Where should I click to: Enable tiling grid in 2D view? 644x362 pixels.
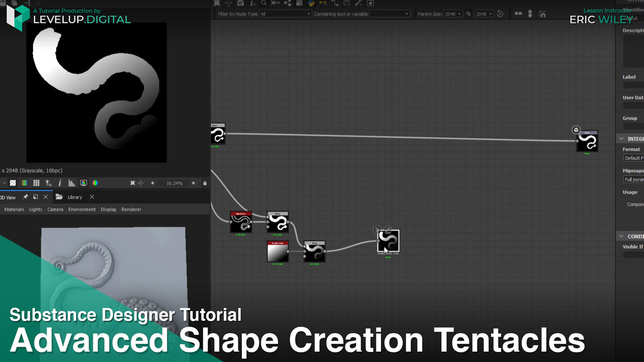pyautogui.click(x=36, y=183)
